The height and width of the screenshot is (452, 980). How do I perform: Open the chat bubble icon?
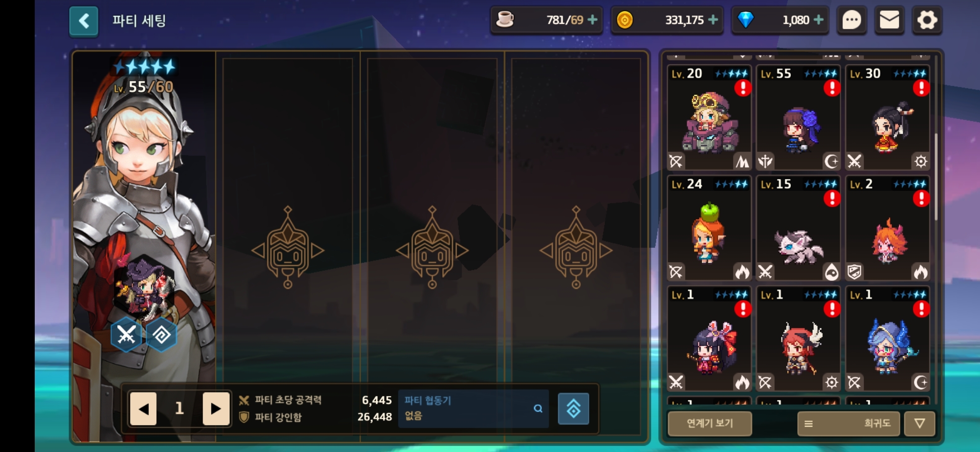[851, 20]
